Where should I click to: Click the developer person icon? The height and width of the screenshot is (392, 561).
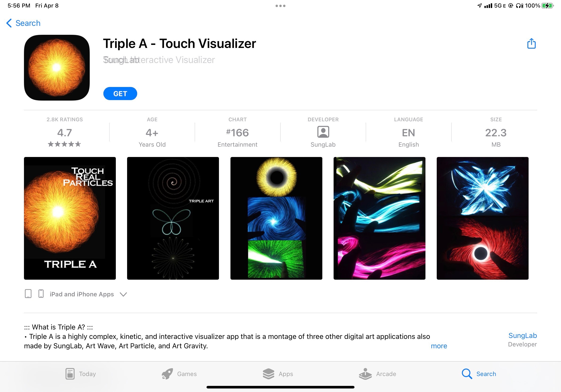click(323, 132)
